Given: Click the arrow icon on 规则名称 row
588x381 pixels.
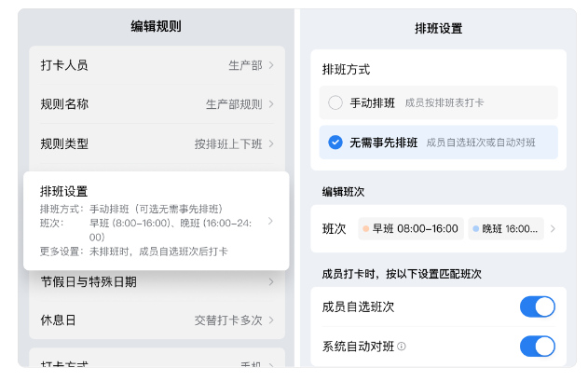Looking at the screenshot, I should [271, 104].
